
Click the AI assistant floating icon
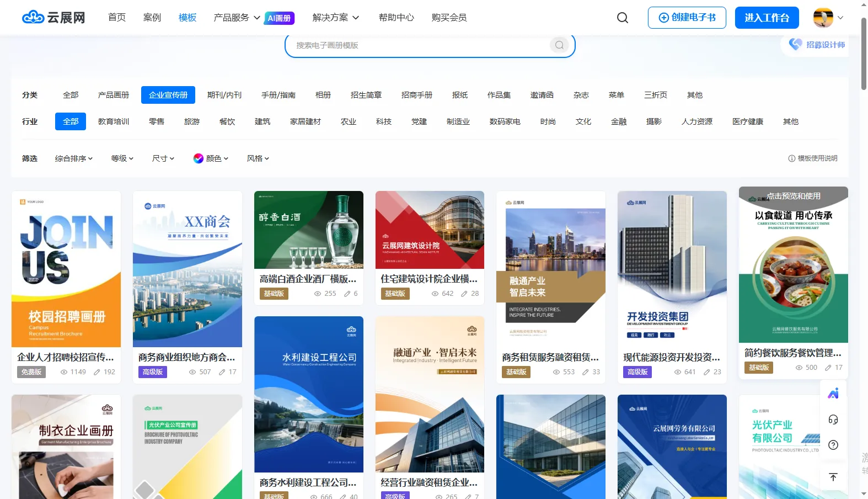click(833, 394)
